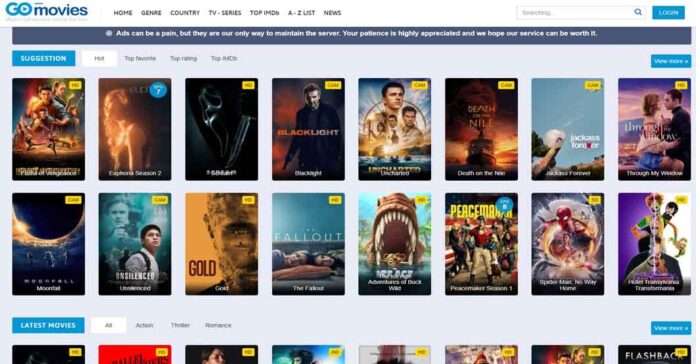Image resolution: width=696 pixels, height=364 pixels.
Task: Open Spider-Man No Way Home poster
Action: (568, 244)
